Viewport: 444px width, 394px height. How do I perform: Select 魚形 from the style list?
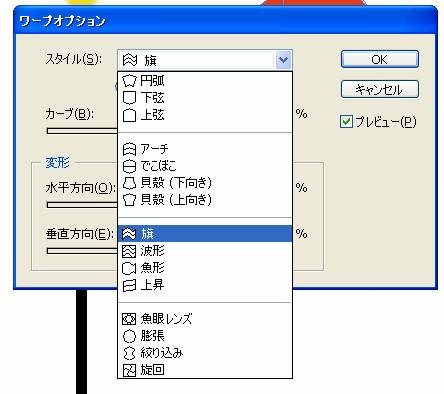click(x=205, y=268)
